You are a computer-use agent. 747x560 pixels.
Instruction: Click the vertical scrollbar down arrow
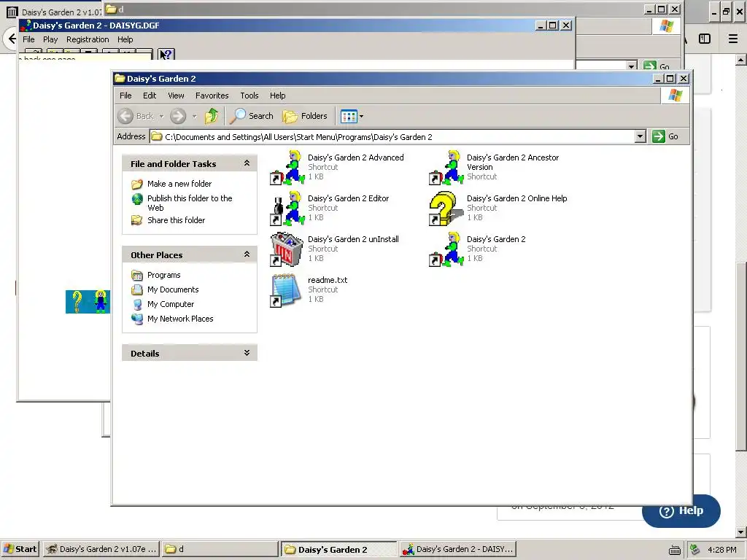coord(741,532)
